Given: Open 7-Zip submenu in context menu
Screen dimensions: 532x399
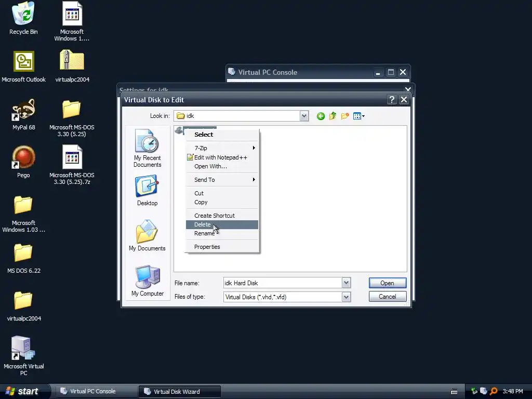Looking at the screenshot, I should [x=222, y=148].
